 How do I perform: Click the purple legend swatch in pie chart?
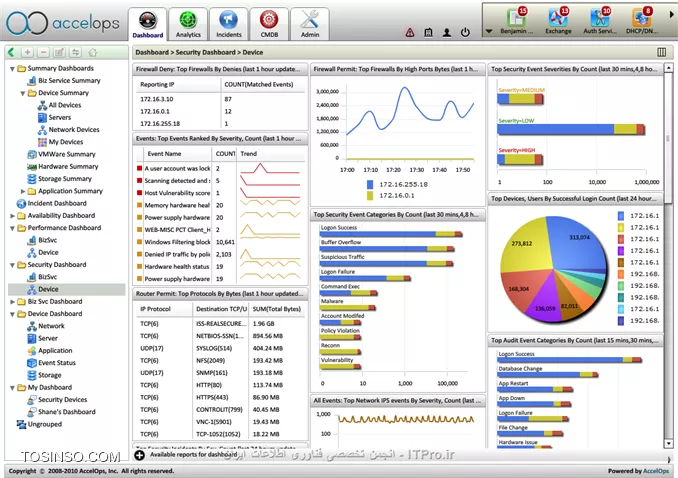(621, 251)
